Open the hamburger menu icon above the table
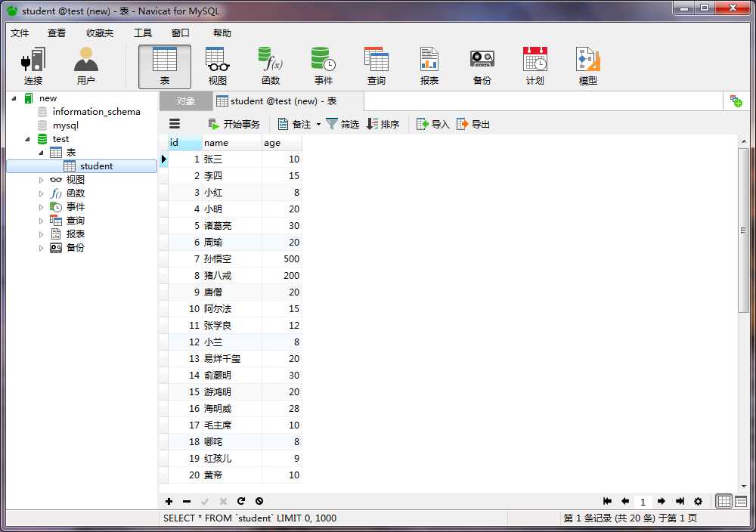Viewport: 756px width, 532px height. coord(175,124)
